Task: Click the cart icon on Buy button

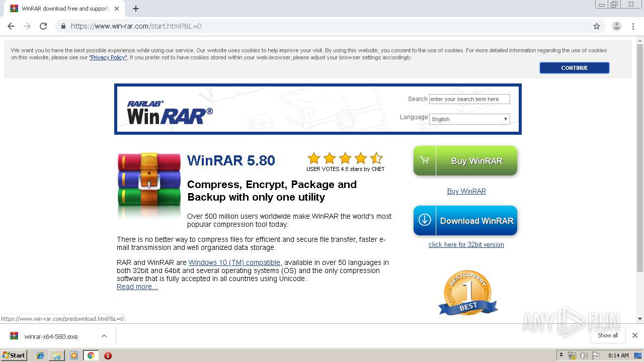Action: tap(425, 160)
